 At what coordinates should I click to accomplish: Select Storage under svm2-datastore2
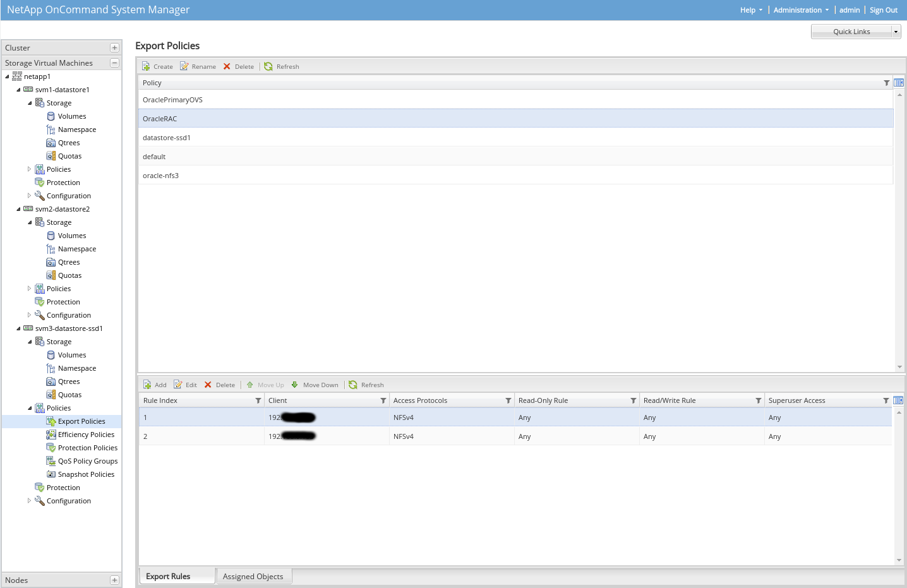pos(59,222)
